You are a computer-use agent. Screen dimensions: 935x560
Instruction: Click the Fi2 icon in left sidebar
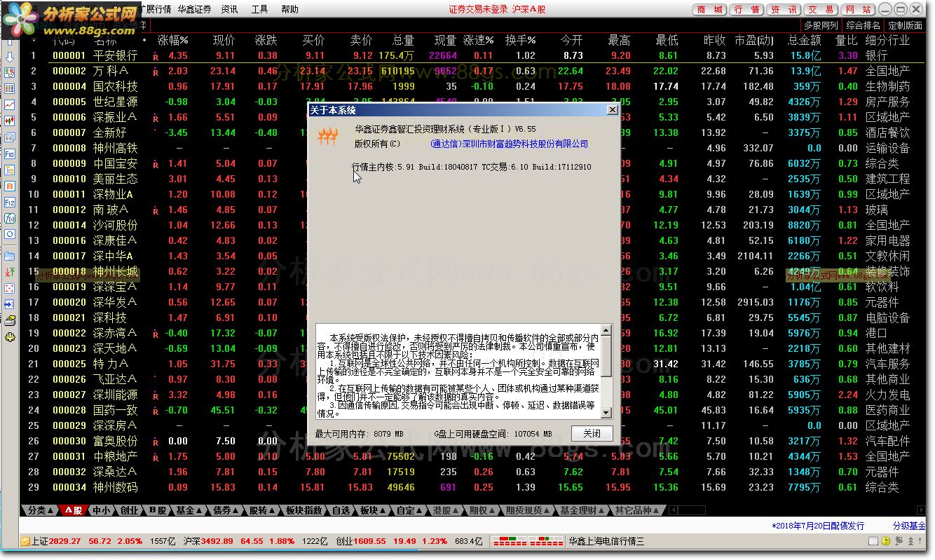9,202
